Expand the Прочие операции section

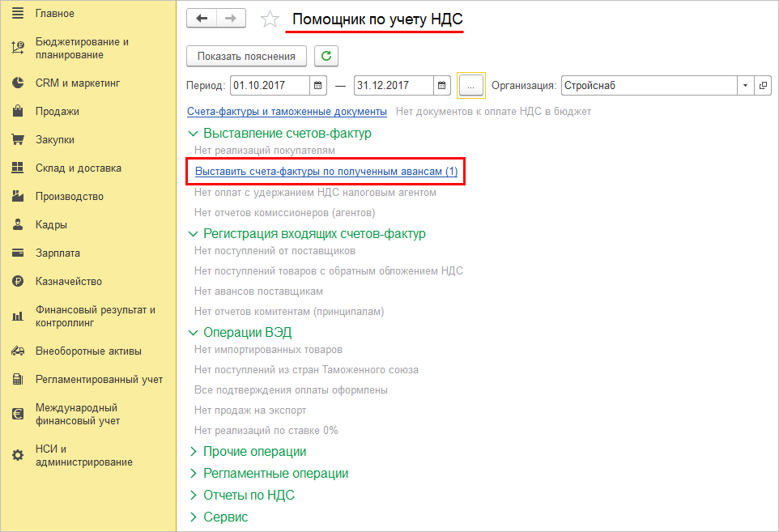click(x=193, y=452)
